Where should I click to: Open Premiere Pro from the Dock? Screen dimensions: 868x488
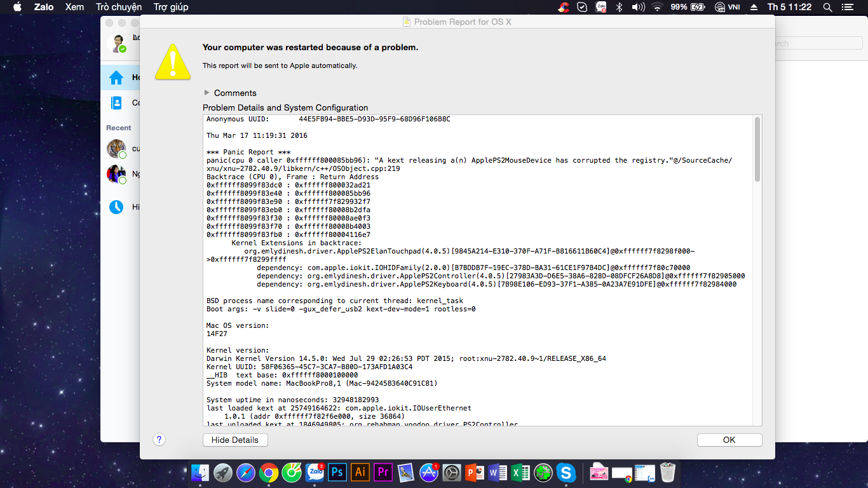pos(383,472)
